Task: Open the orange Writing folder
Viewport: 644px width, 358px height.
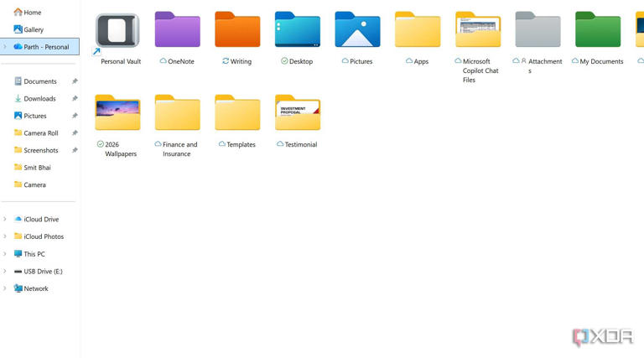Action: point(237,29)
